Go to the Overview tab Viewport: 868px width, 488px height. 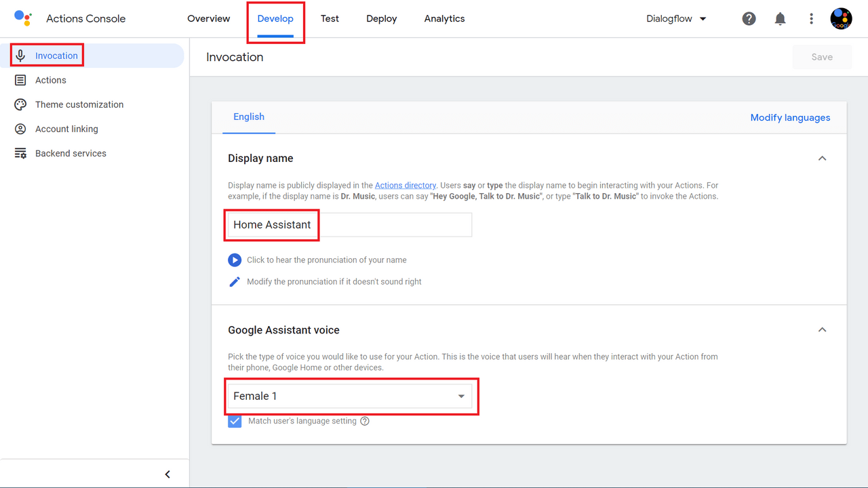click(209, 19)
